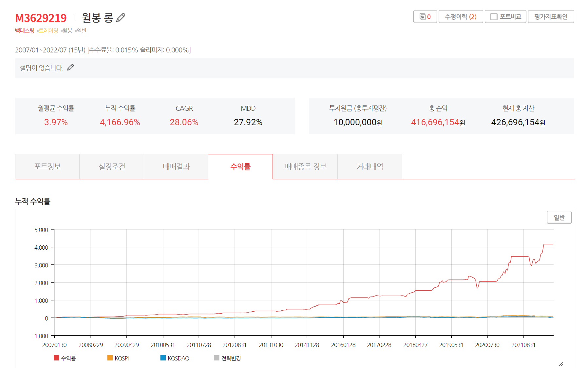The image size is (588, 368).
Task: Click the CAGR value 28.06%
Action: pos(184,122)
